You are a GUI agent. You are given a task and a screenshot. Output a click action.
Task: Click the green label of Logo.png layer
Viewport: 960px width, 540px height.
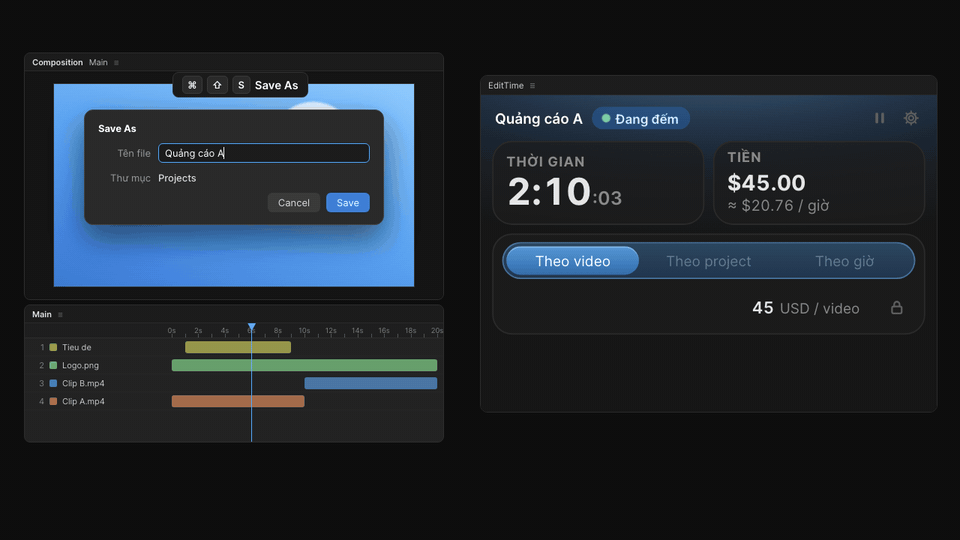tap(53, 366)
